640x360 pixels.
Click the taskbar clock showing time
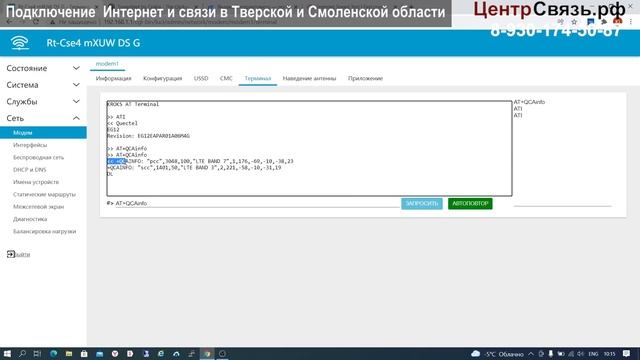(x=609, y=354)
